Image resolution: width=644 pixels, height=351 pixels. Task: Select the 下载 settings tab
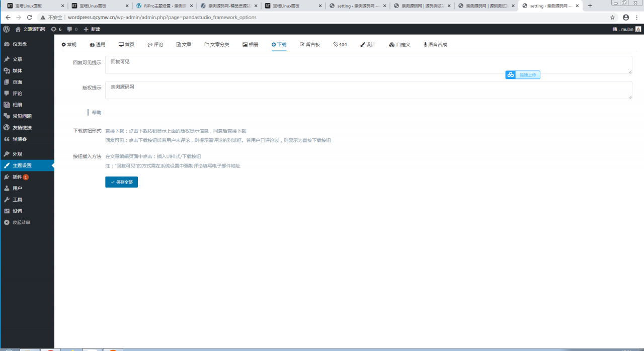(x=279, y=45)
